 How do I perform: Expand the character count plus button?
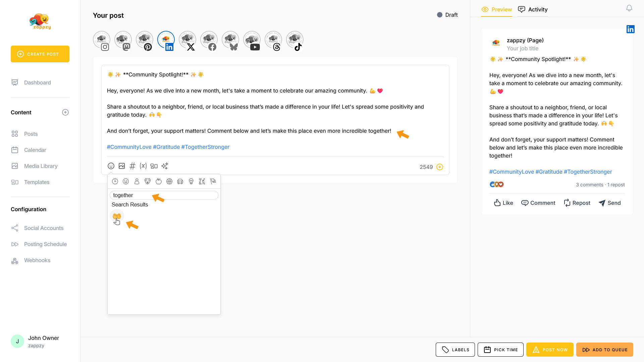[x=440, y=167]
